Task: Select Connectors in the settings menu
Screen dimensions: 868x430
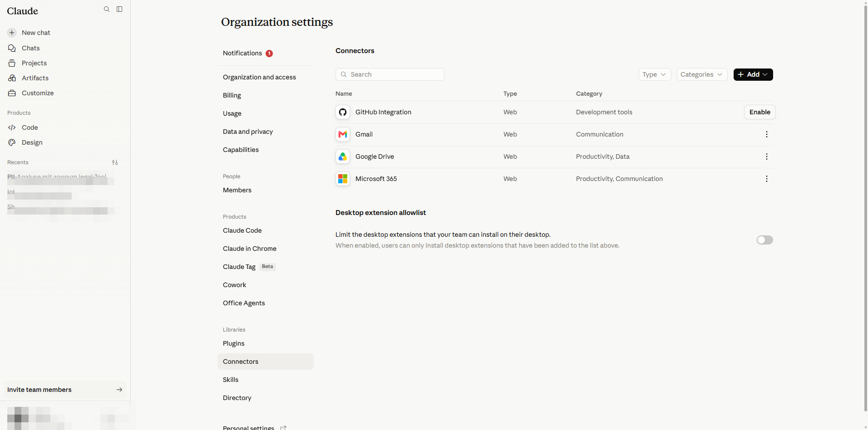Action: 266,362
